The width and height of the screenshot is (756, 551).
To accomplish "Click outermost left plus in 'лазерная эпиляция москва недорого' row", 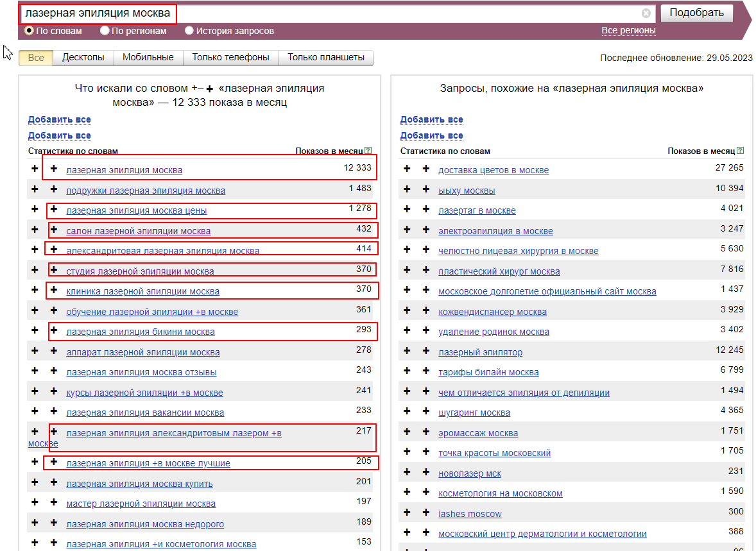I will [35, 523].
